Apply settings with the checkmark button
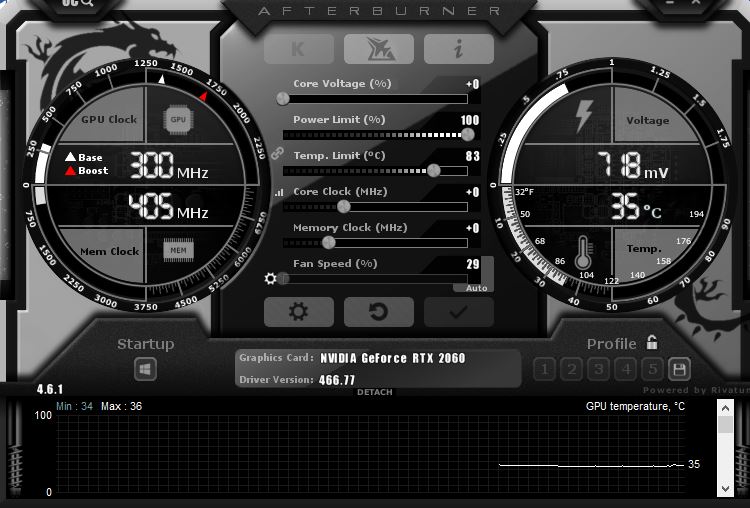This screenshot has height=508, width=750. tap(458, 312)
